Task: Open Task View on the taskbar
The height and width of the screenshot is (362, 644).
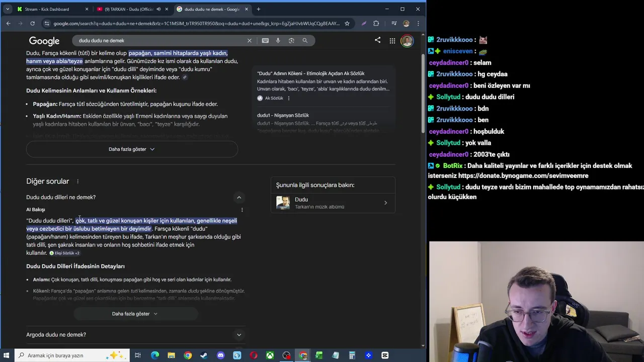Action: tap(138, 355)
